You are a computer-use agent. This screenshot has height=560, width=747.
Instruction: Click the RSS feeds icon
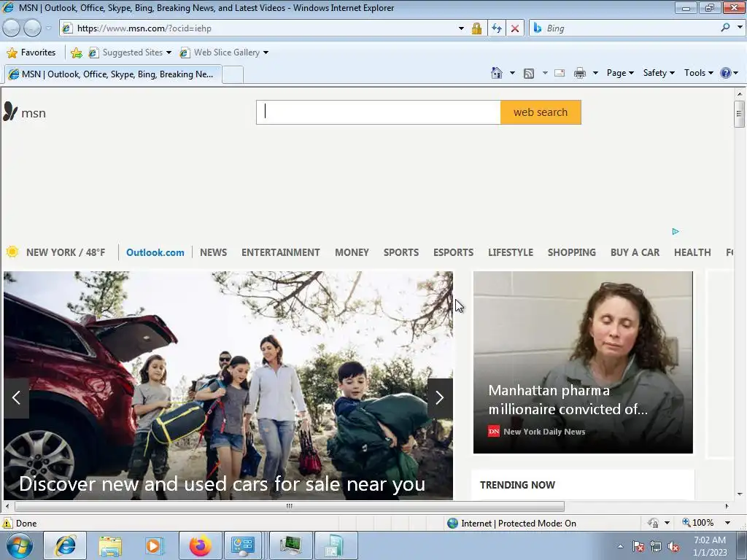coord(529,73)
